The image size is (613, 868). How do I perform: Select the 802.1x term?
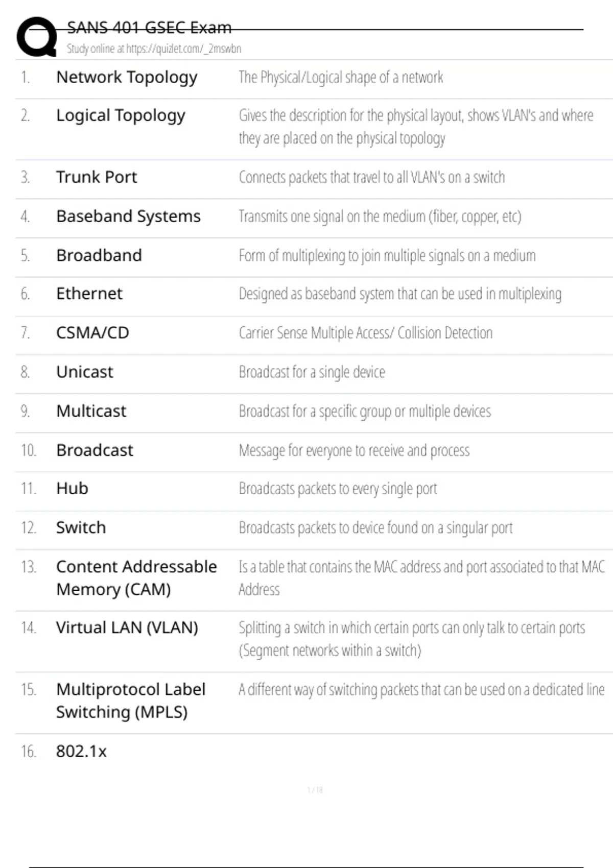[x=81, y=752]
